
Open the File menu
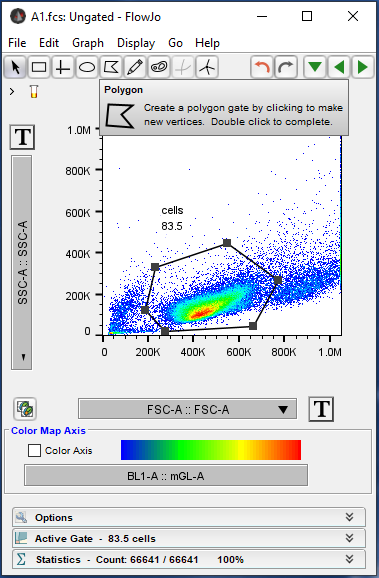click(17, 43)
